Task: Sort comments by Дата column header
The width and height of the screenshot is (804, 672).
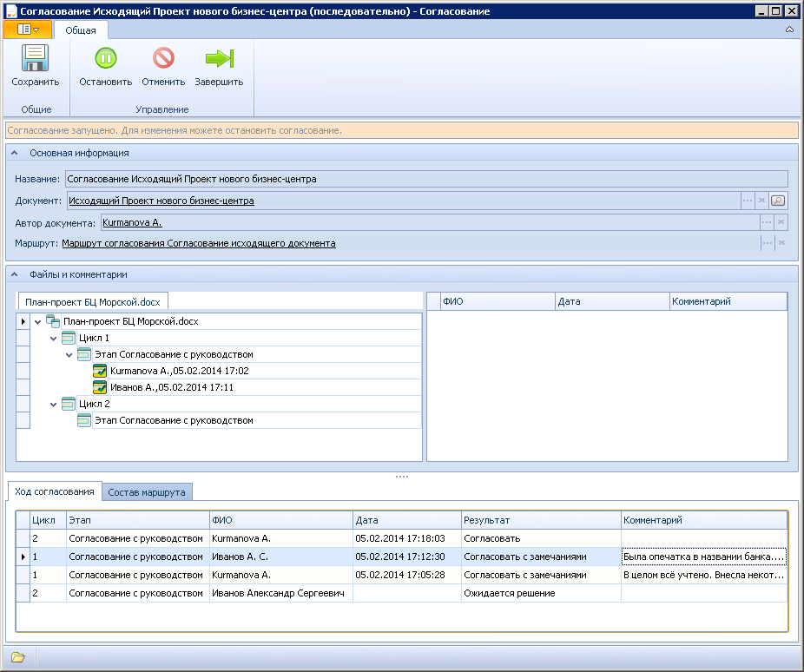Action: [x=613, y=301]
